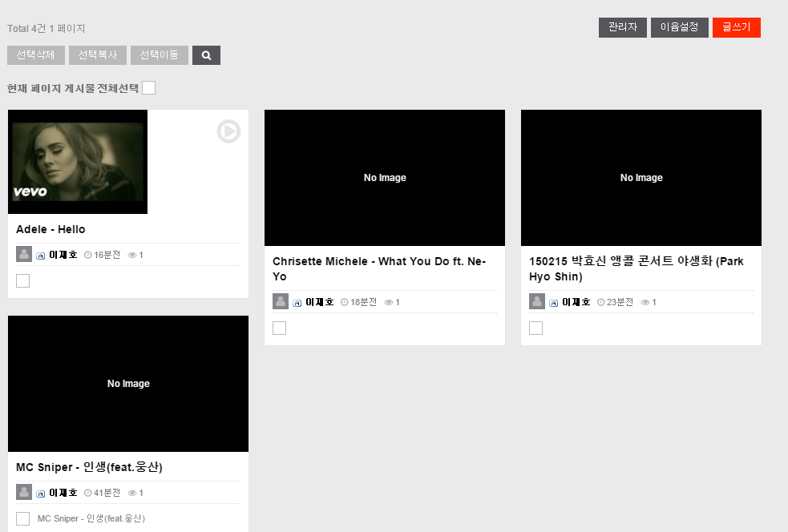Open the MC Sniper - 인생(feat.웅산) bold title
788x532 pixels.
coord(90,467)
